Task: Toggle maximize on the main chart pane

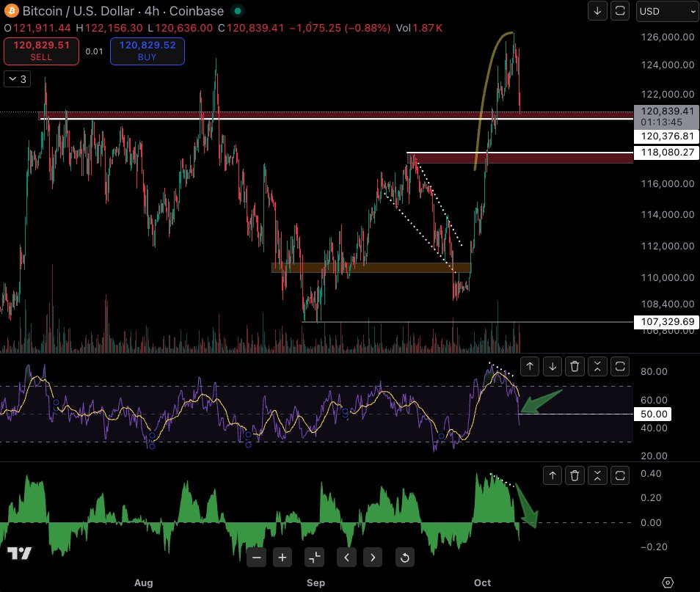Action: 620,11
